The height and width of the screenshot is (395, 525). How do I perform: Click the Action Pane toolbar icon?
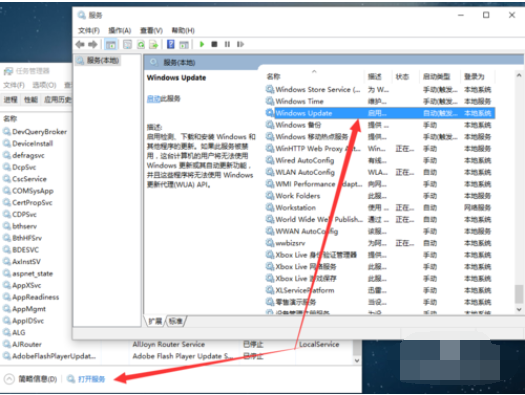[184, 44]
